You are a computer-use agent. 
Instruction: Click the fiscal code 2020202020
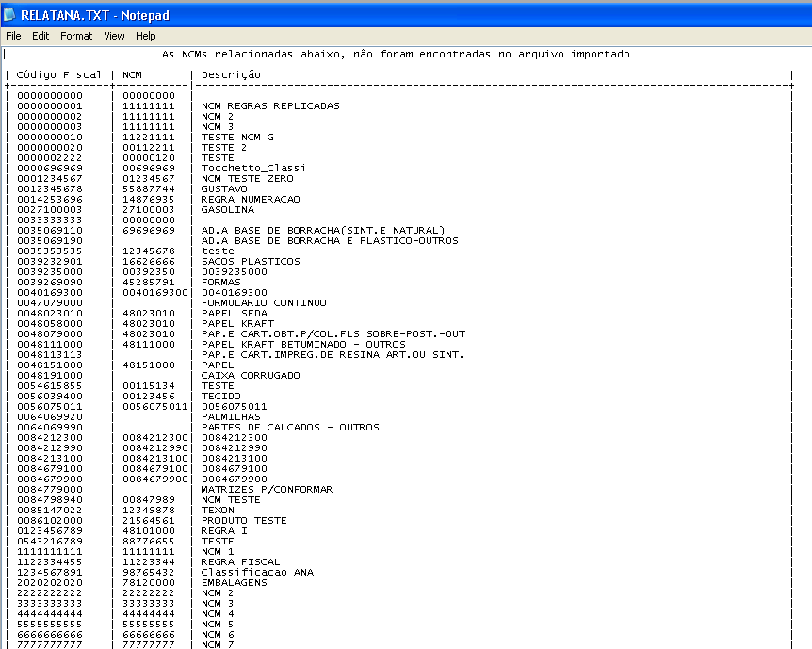click(x=50, y=582)
